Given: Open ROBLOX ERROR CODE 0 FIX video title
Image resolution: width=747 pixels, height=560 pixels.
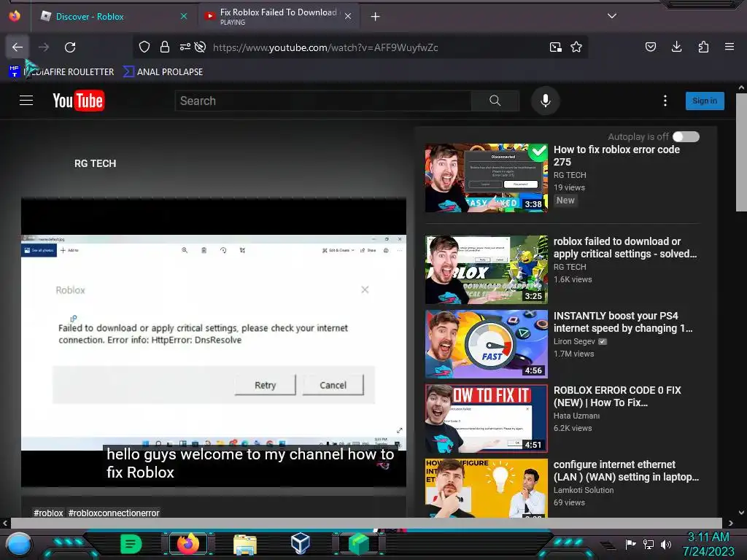Looking at the screenshot, I should pos(617,396).
